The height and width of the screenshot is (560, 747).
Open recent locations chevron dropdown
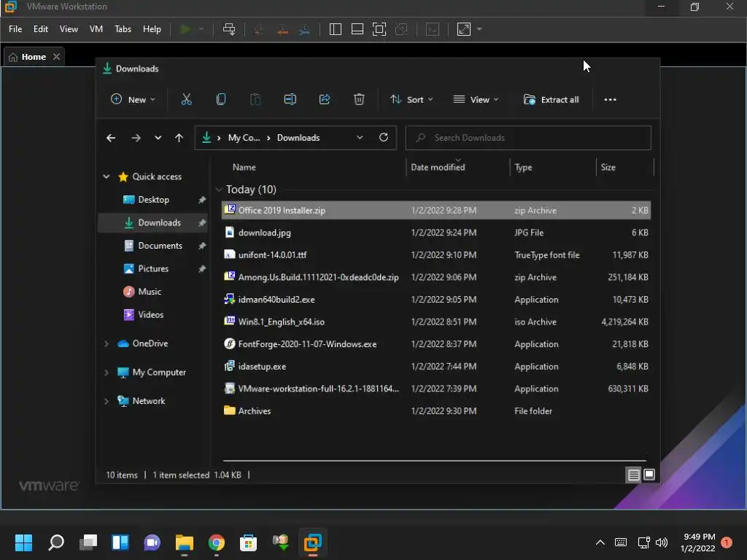158,138
